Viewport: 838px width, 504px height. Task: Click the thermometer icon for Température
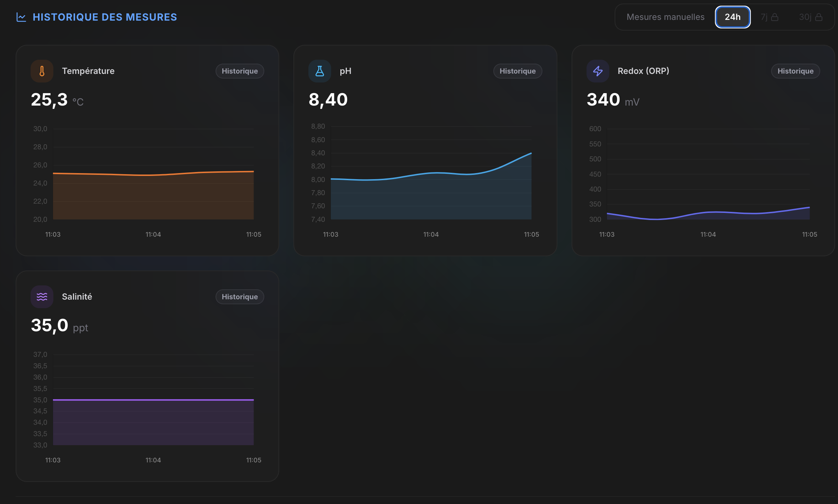[42, 71]
